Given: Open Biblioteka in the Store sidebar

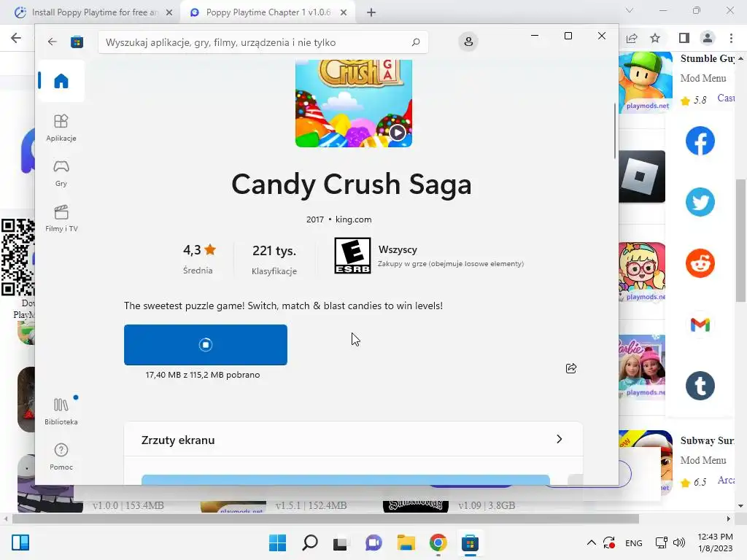Looking at the screenshot, I should point(61,411).
